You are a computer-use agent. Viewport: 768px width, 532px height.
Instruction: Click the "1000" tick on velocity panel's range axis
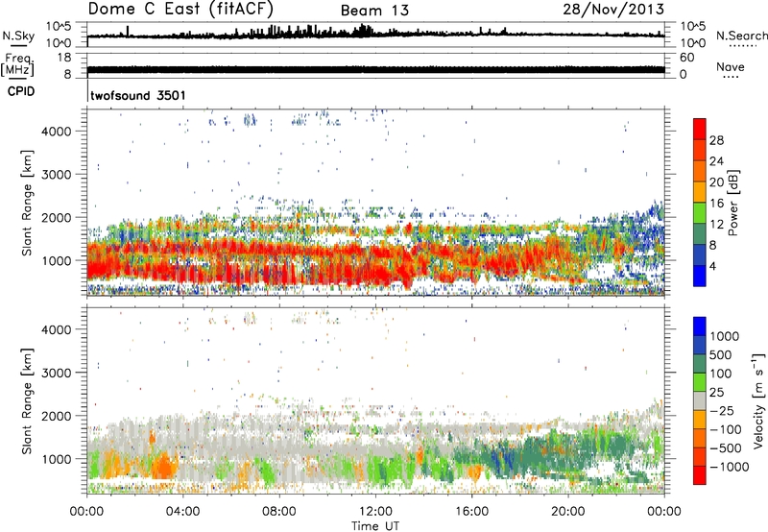(x=57, y=459)
